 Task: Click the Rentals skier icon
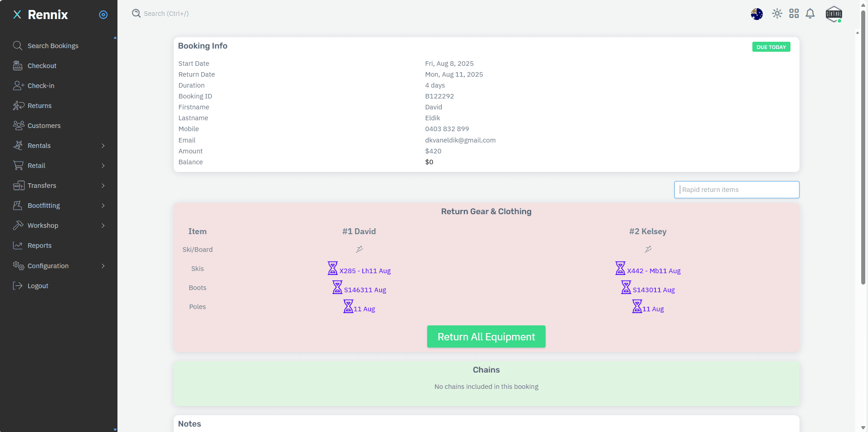18,145
